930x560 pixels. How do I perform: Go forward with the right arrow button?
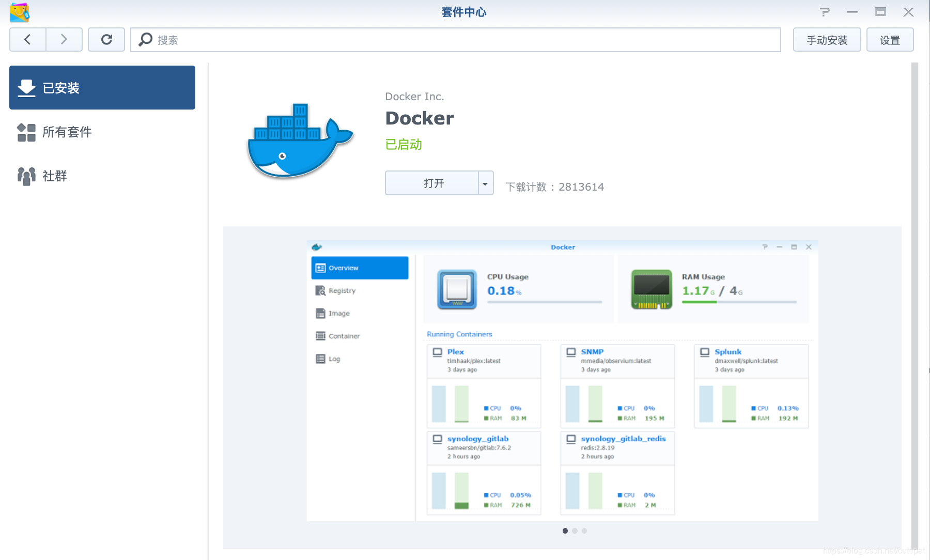(x=64, y=40)
